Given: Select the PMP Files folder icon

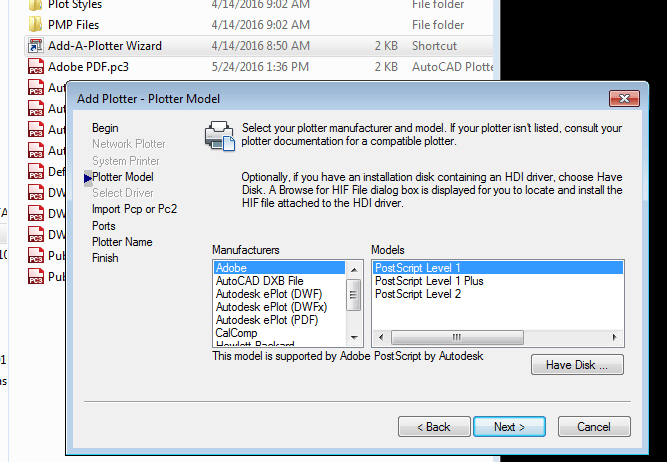Looking at the screenshot, I should click(35, 25).
